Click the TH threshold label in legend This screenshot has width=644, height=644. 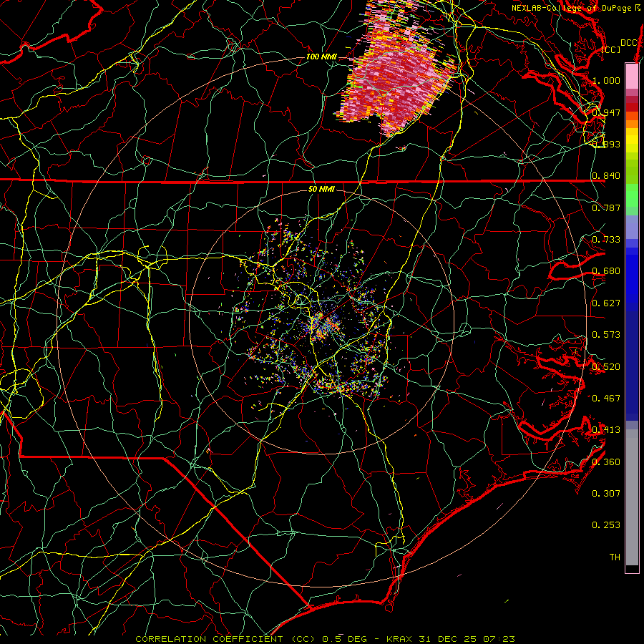coord(615,557)
